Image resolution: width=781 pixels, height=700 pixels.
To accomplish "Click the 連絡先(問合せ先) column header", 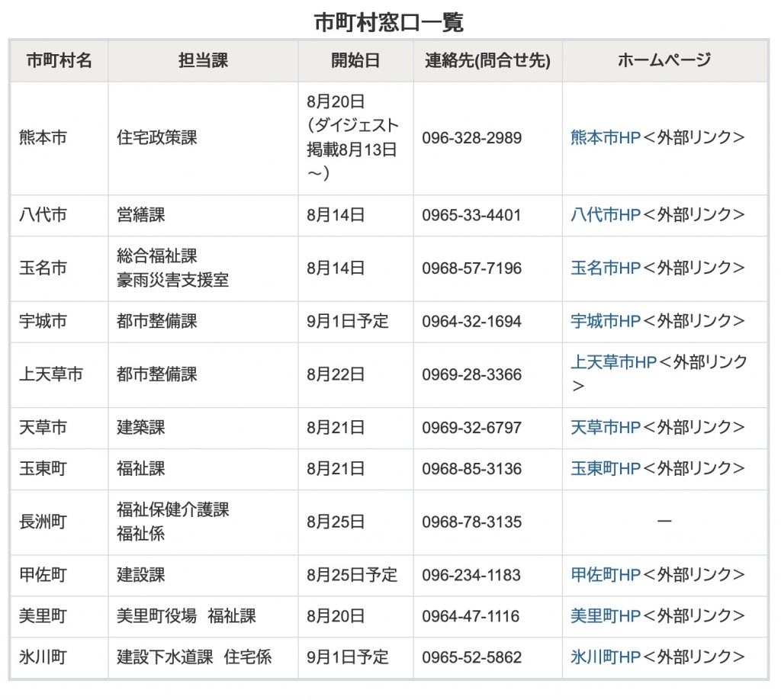I will point(487,61).
